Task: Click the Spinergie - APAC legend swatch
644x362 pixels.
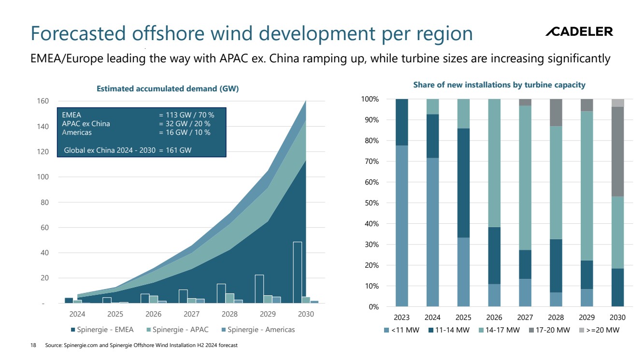Action: point(148,330)
